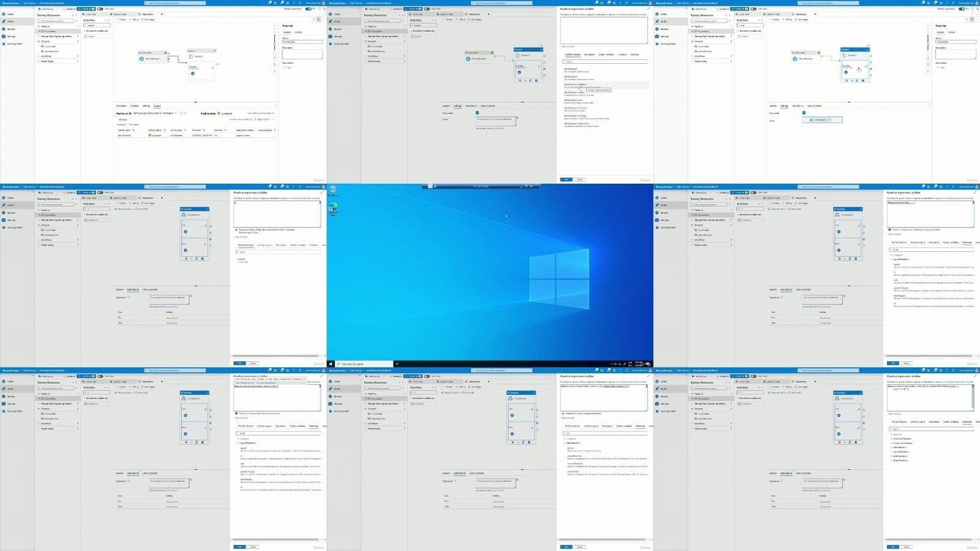Viewport: 980px width, 551px height.
Task: Click Clear contents in top-middle expression builder
Action: [x=567, y=47]
